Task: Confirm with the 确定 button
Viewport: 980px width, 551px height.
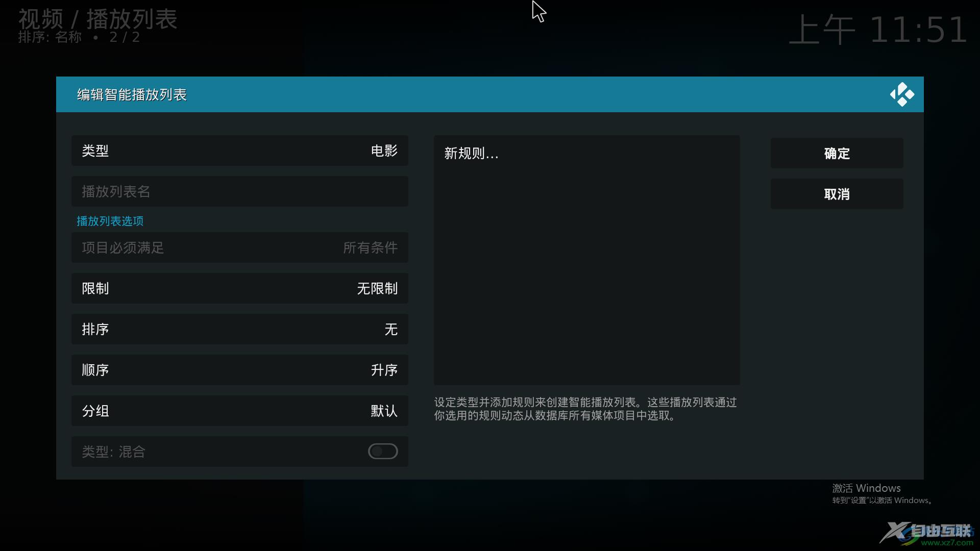Action: point(837,153)
